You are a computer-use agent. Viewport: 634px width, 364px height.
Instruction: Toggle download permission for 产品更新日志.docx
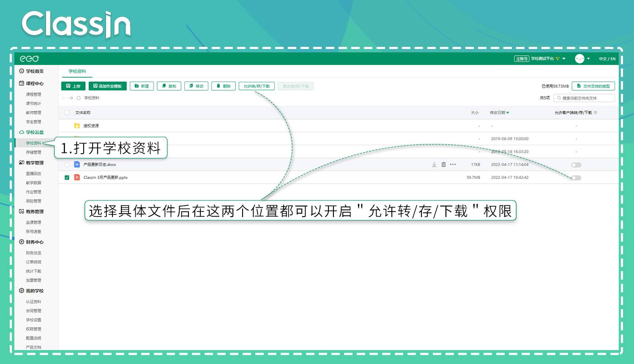click(x=576, y=165)
